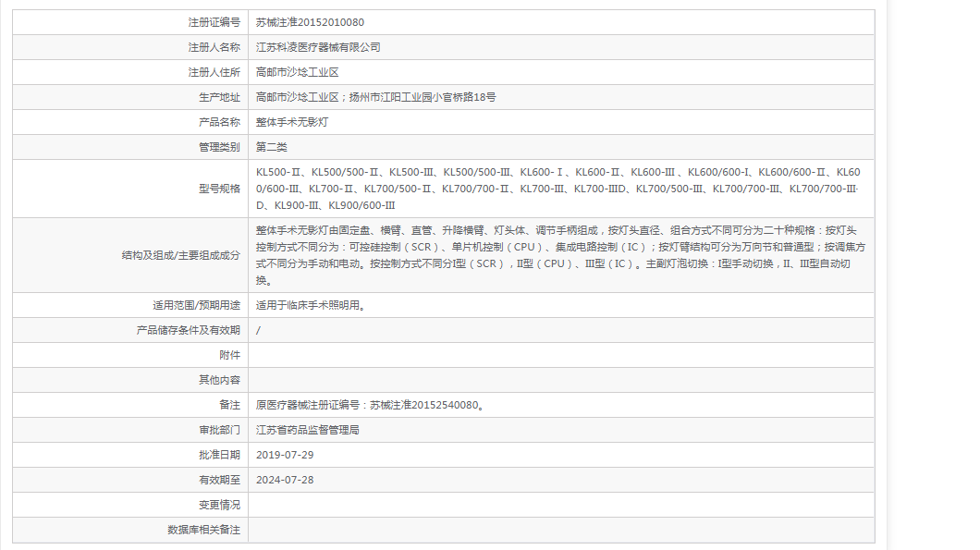Select registration number 苏械注准20152010080
This screenshot has width=980, height=550.
coord(310,22)
